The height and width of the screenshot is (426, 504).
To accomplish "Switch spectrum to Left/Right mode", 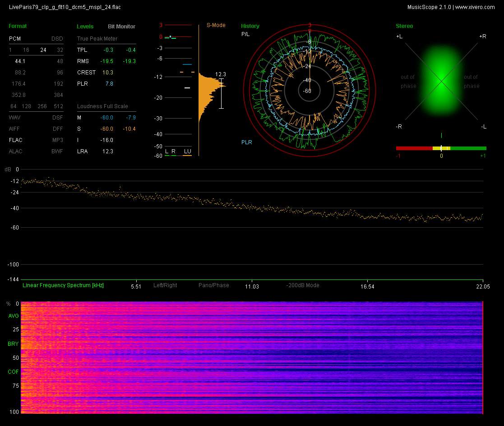I will (x=165, y=285).
